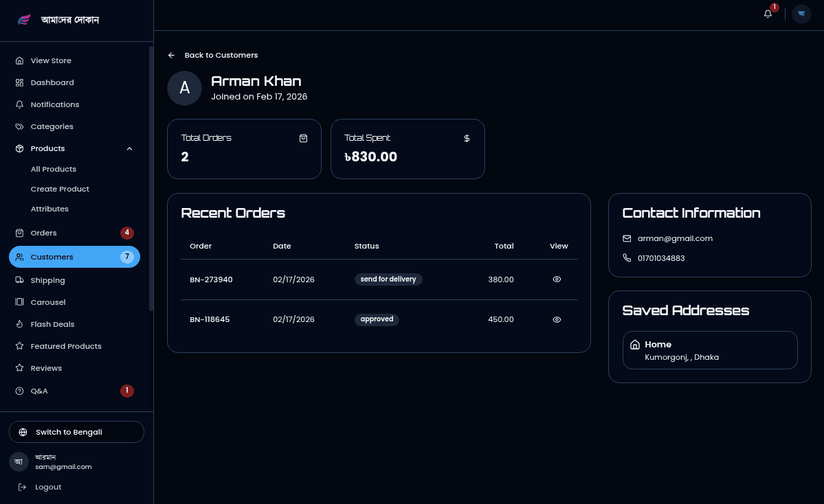View order BN-273940 details via eye icon

(557, 279)
